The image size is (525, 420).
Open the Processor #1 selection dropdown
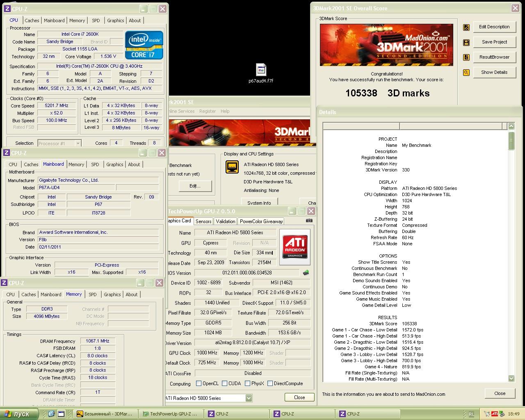[78, 143]
